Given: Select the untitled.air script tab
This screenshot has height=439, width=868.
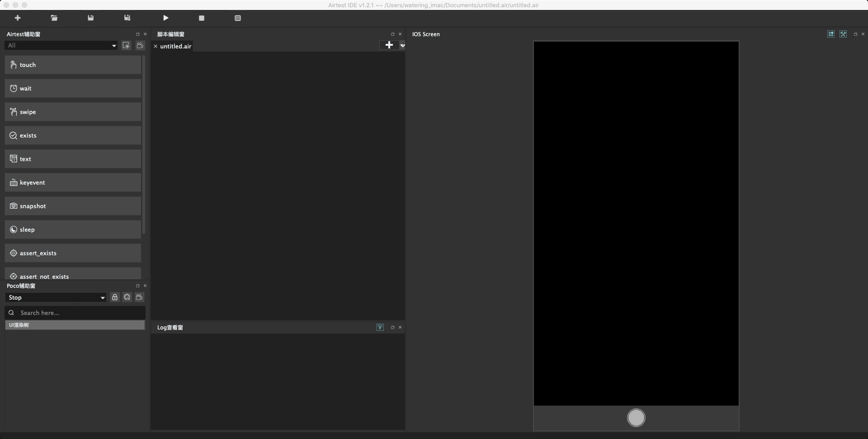Looking at the screenshot, I should 175,46.
